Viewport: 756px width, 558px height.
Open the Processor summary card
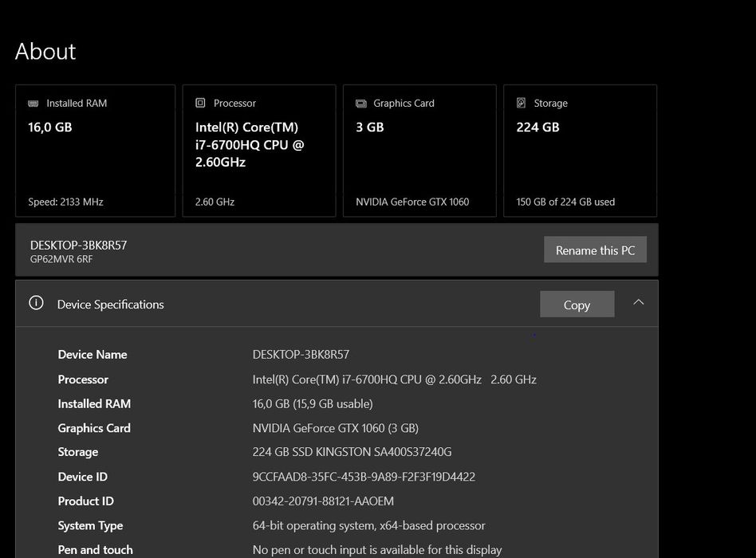(x=259, y=151)
